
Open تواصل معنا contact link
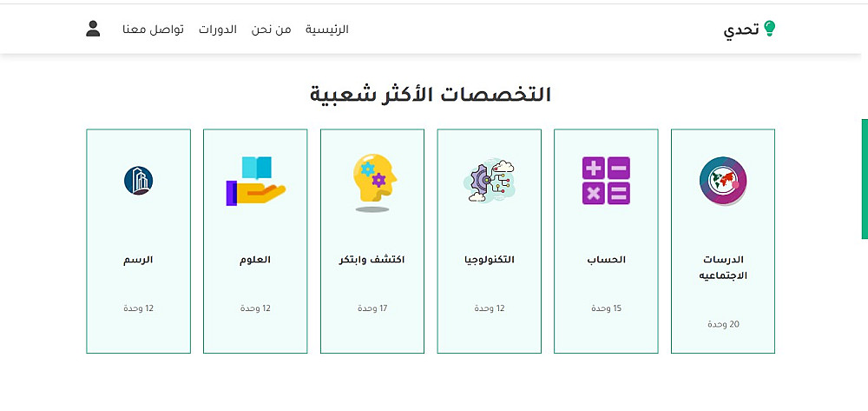[154, 30]
